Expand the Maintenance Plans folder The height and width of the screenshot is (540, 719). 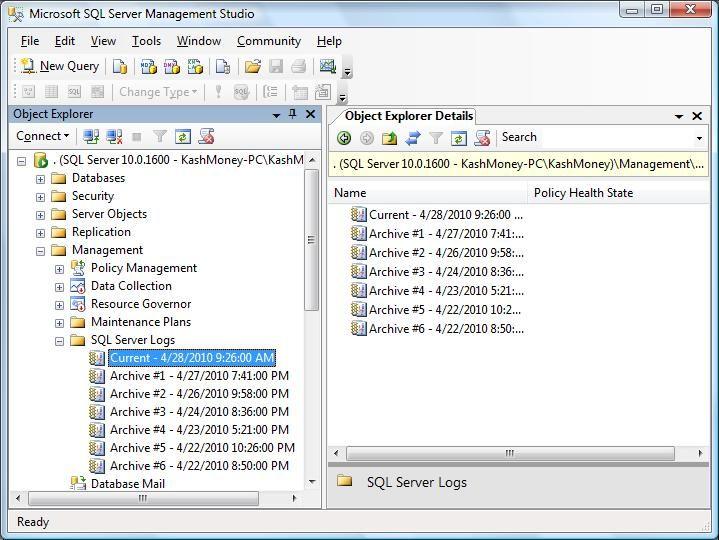[59, 323]
